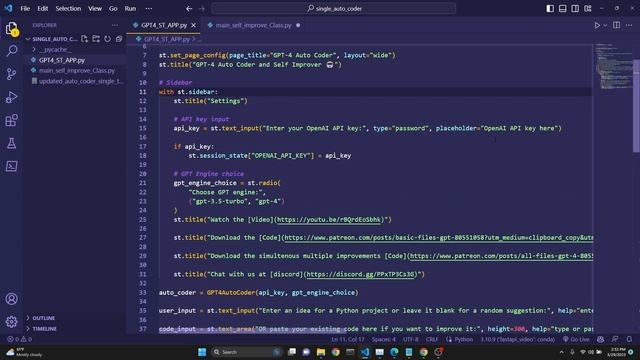Open the Search view in activity bar
Image resolution: width=640 pixels, height=360 pixels.
(x=11, y=51)
